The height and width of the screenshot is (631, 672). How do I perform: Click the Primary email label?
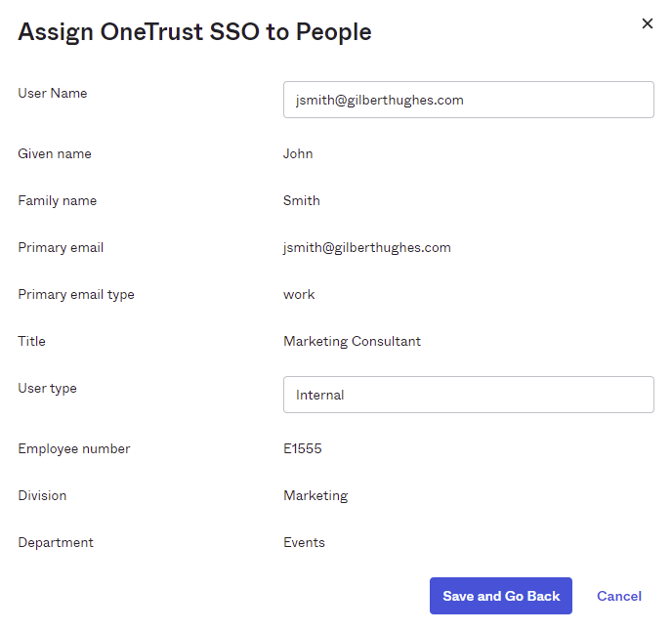coord(61,248)
